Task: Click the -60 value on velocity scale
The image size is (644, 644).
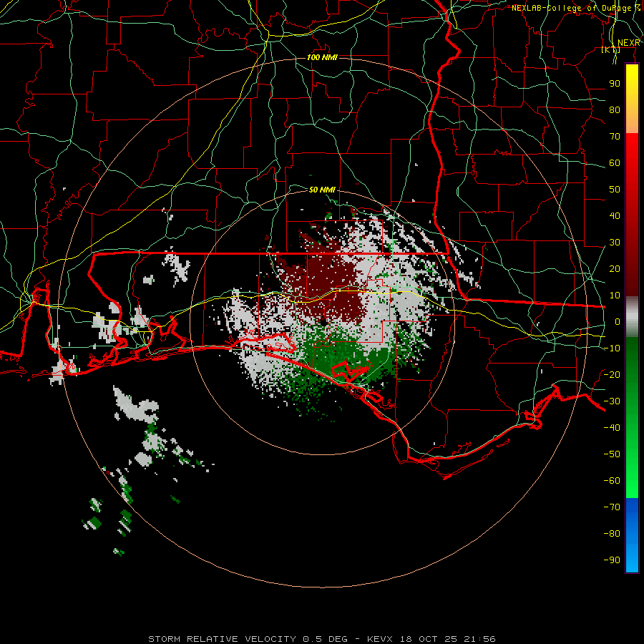Action: coord(612,481)
